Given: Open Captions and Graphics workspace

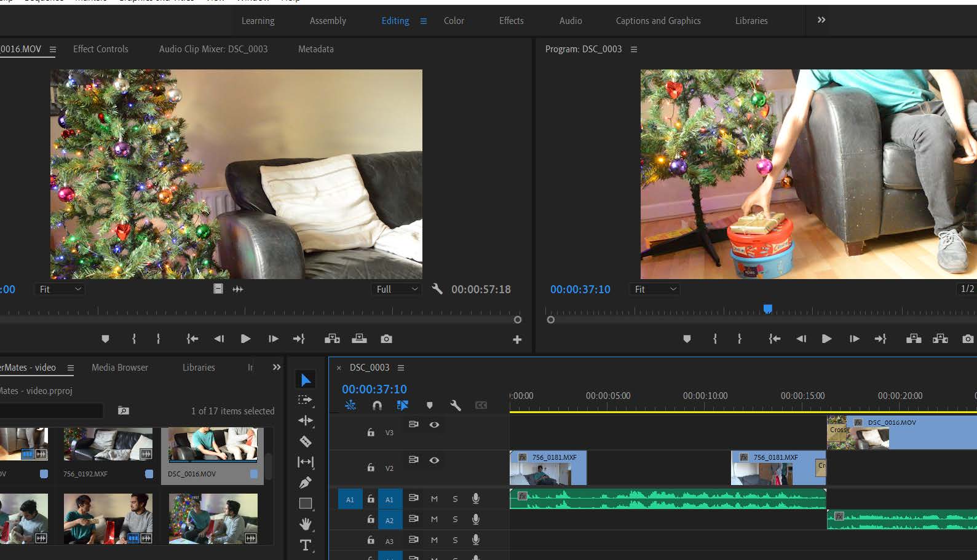Looking at the screenshot, I should tap(659, 21).
